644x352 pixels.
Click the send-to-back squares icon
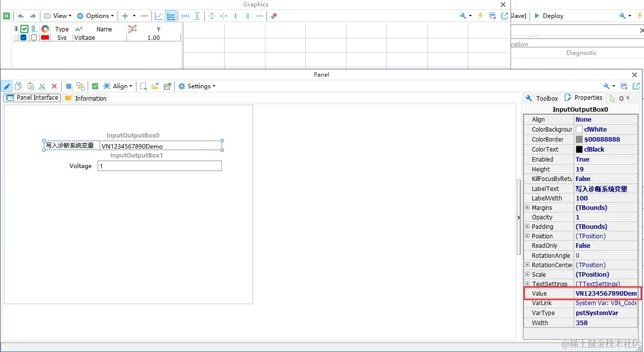click(x=80, y=86)
